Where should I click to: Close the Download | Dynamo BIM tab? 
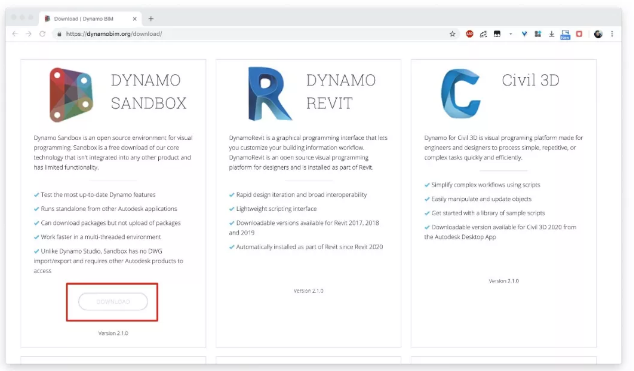pos(135,19)
